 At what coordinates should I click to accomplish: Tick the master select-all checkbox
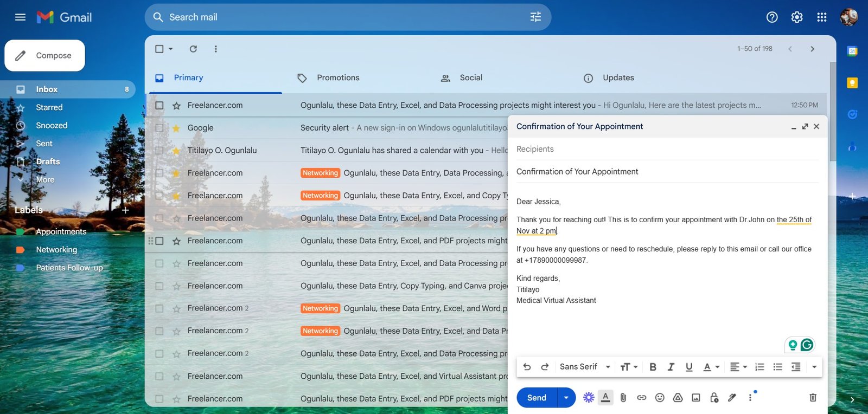click(159, 49)
